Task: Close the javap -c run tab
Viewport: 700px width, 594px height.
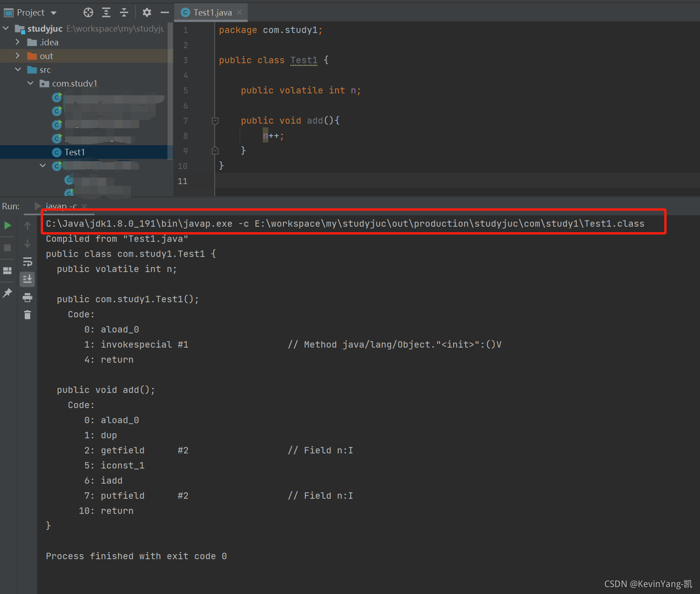Action: point(84,207)
